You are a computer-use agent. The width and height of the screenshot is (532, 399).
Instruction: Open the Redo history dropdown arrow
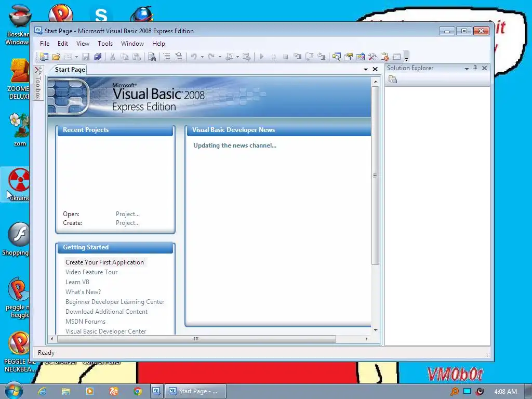[x=220, y=57]
